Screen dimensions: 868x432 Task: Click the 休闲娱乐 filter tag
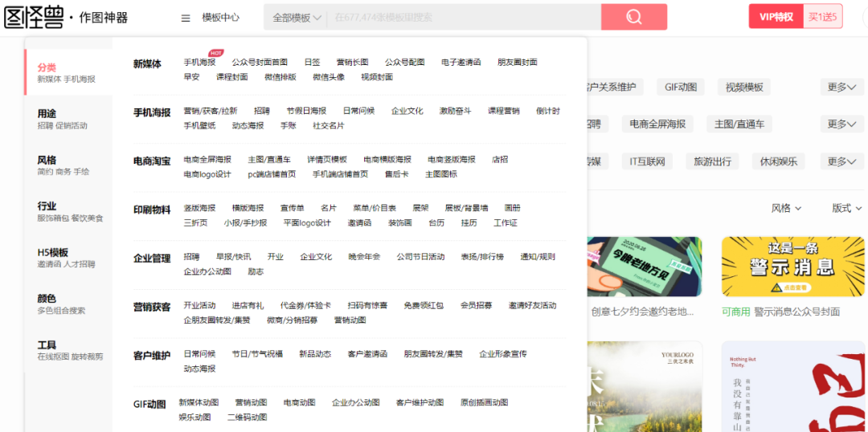coord(778,161)
